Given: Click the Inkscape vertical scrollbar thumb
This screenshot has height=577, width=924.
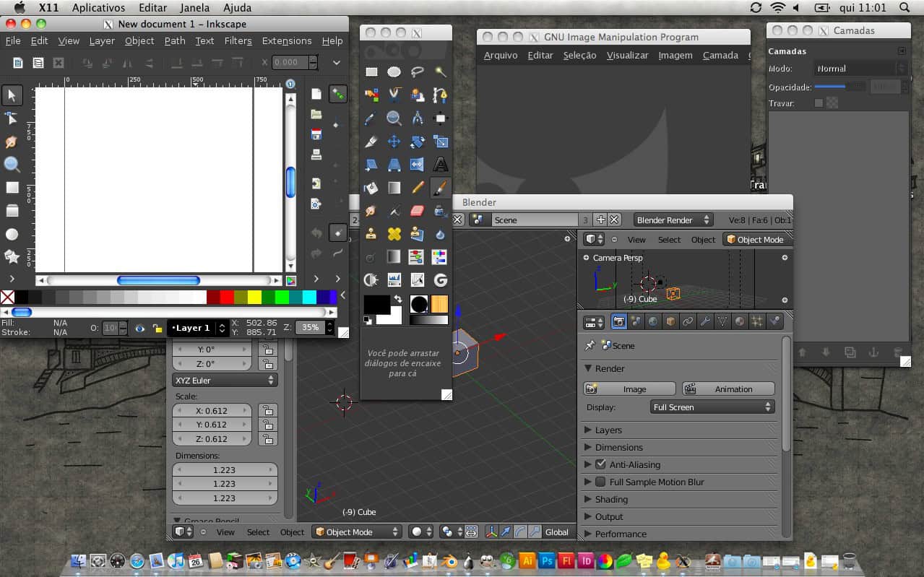Looking at the screenshot, I should click(290, 181).
